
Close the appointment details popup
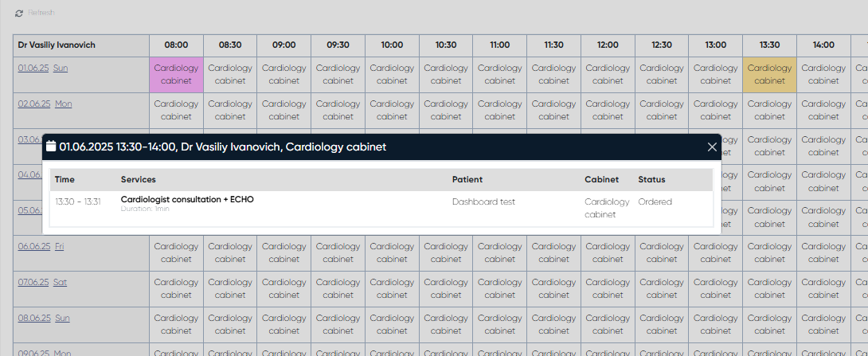pos(712,147)
